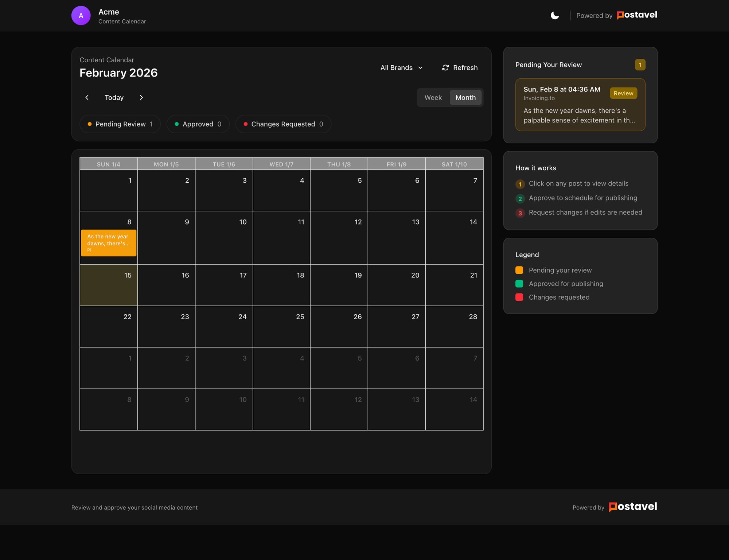Click the WED 1/7 column header
The width and height of the screenshot is (729, 560).
click(x=281, y=164)
